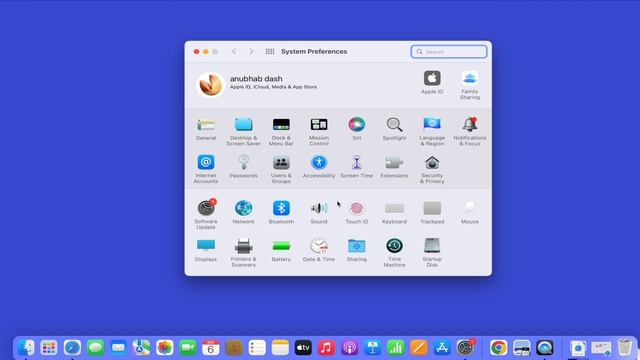The width and height of the screenshot is (640, 360).
Task: Launch Google Chrome from the Dock
Action: (498, 347)
